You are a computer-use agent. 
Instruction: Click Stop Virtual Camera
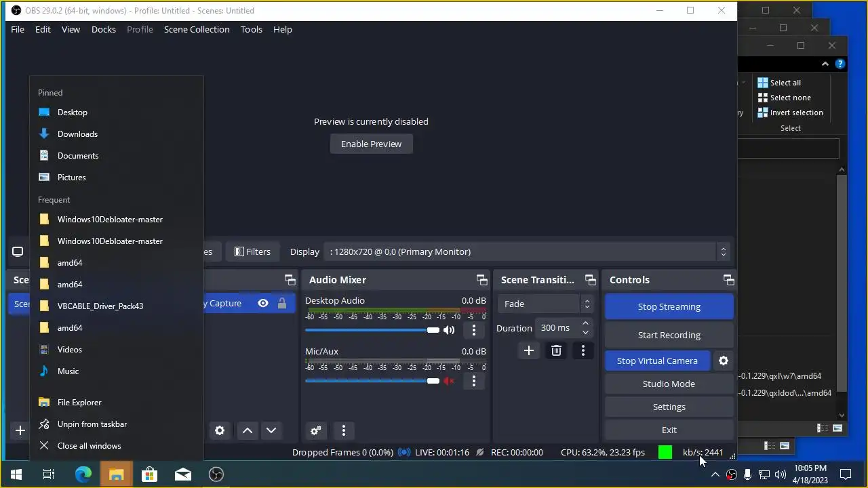tap(657, 361)
